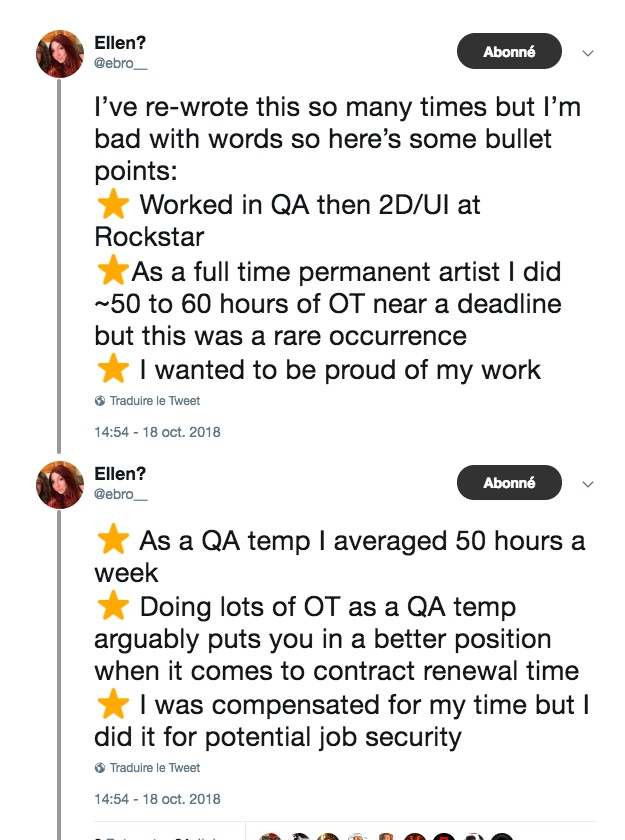Open Ellen's profile picture in the second tweet
The width and height of the screenshot is (625, 840).
pyautogui.click(x=60, y=484)
